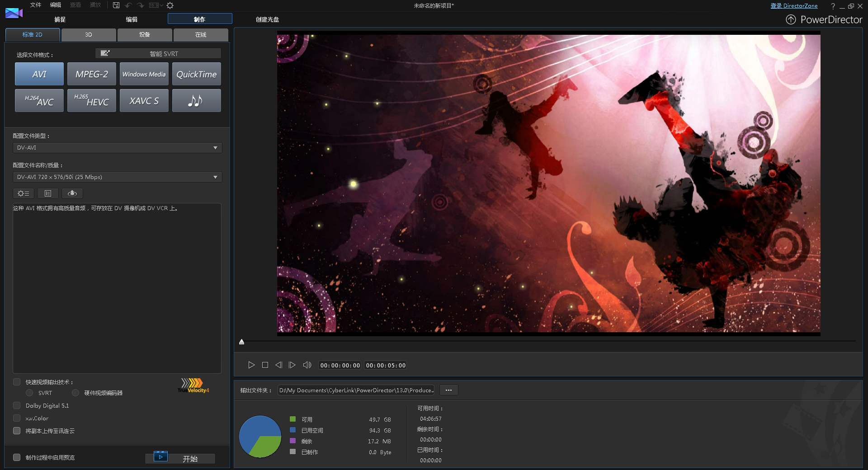This screenshot has width=868, height=470.
Task: Step to next frame in preview
Action: (x=292, y=365)
